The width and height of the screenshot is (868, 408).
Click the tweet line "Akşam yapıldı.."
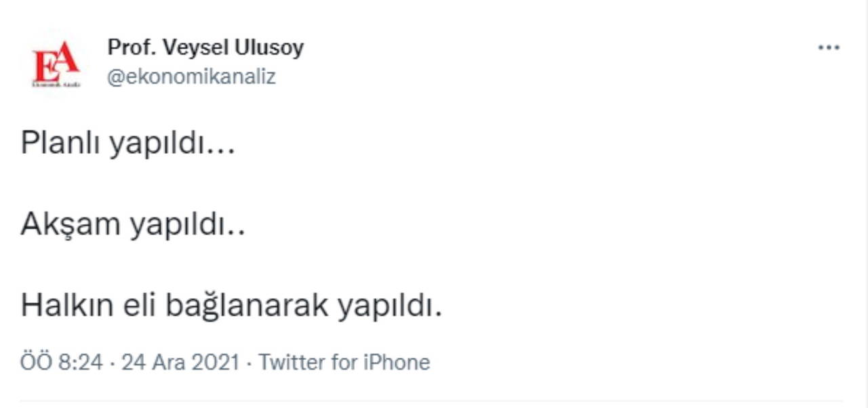(133, 224)
